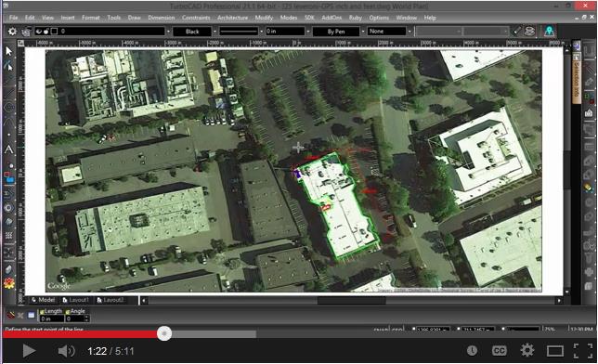This screenshot has height=364, width=598.
Task: Open the Architecture menu
Action: pos(233,18)
